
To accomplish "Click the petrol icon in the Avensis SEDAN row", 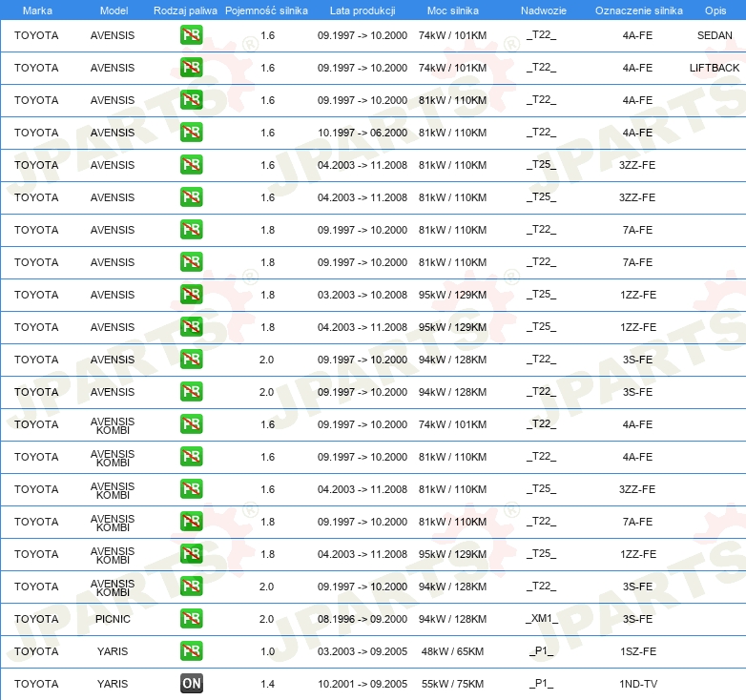I will click(192, 35).
